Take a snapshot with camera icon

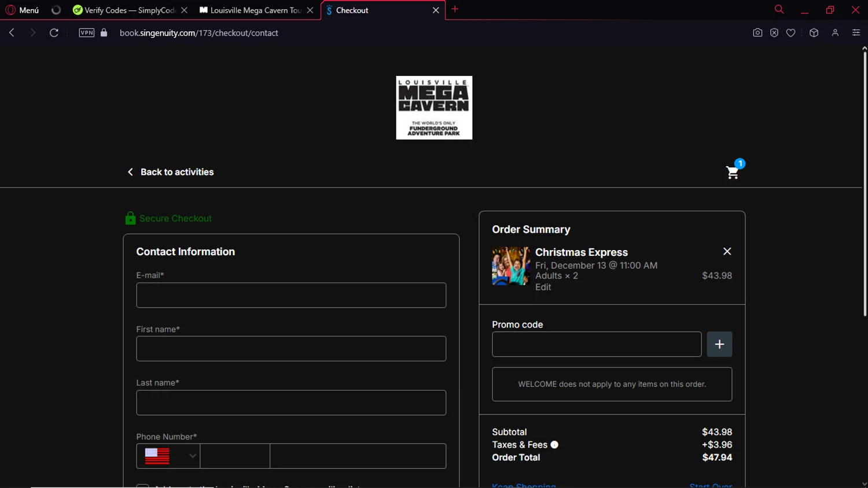[x=757, y=33]
